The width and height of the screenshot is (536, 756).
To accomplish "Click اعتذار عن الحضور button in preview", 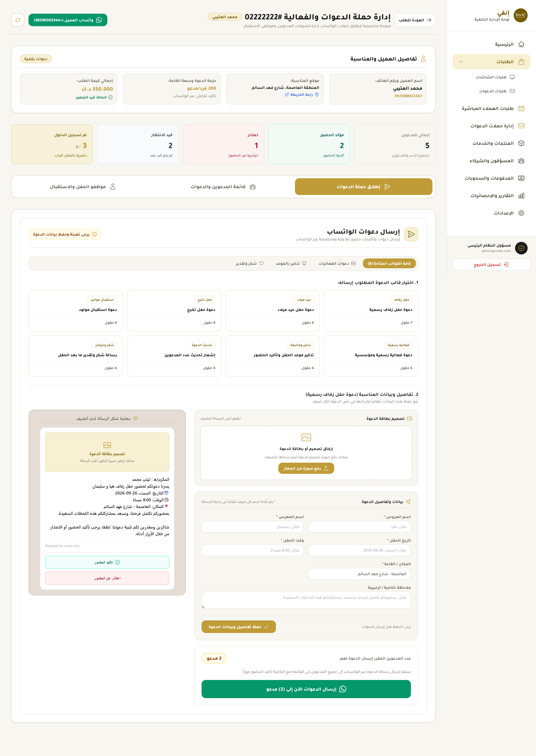I will (107, 578).
